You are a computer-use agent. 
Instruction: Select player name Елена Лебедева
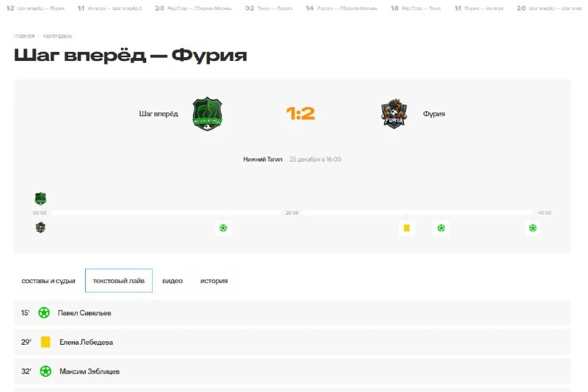(86, 342)
